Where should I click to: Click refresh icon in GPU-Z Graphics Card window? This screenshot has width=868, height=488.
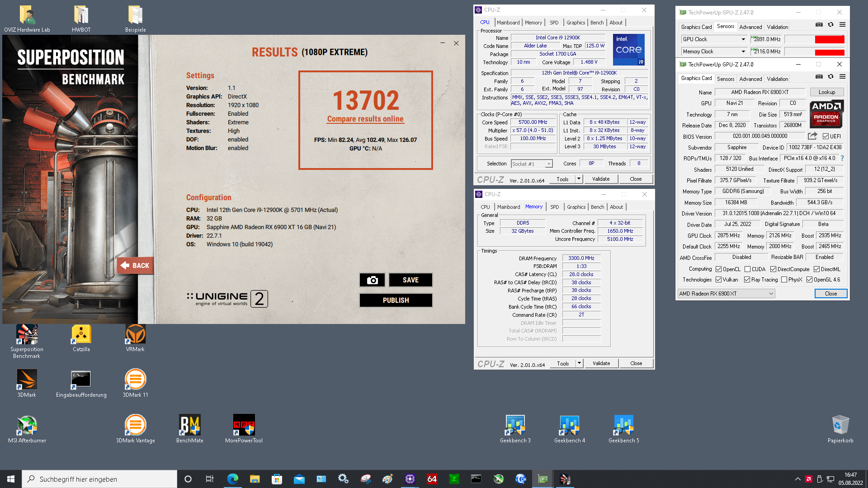pos(830,76)
